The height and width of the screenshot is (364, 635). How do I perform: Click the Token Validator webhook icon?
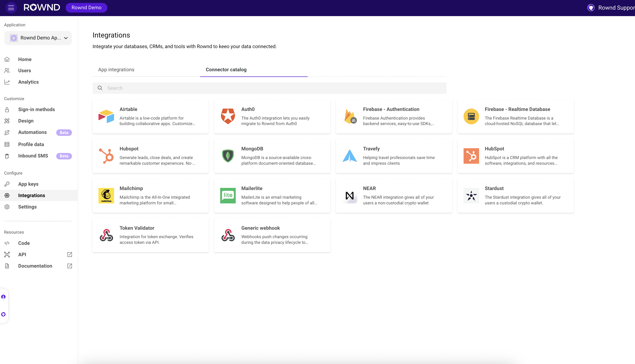coord(106,235)
